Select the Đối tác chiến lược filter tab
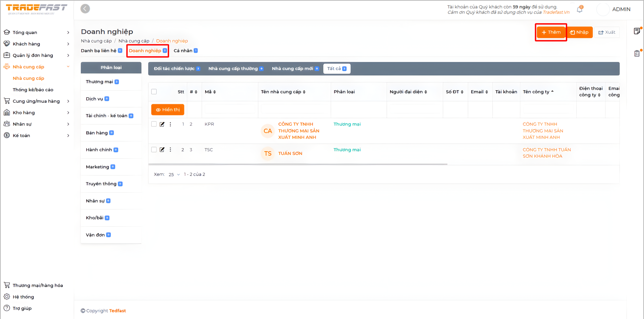 click(177, 69)
